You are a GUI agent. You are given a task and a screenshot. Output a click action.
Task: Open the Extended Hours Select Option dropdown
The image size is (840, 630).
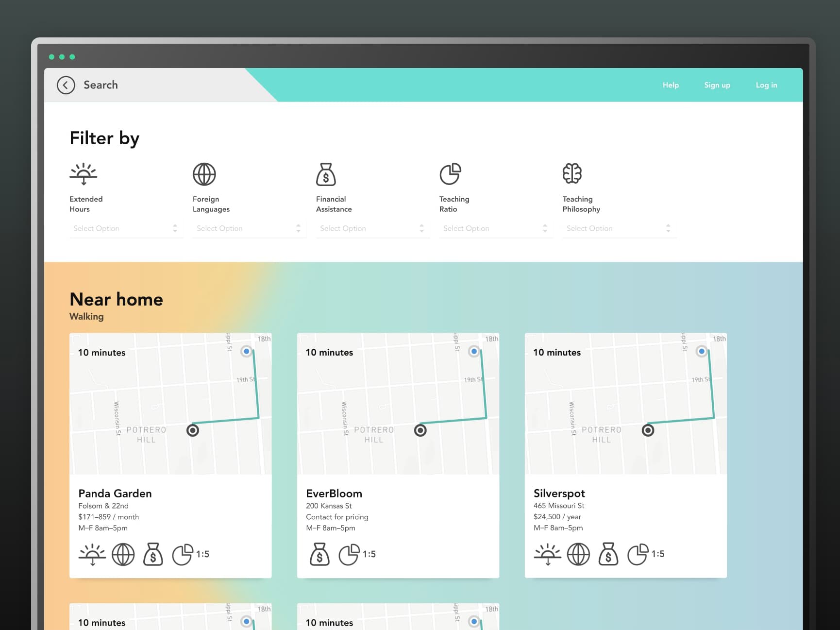pyautogui.click(x=126, y=228)
